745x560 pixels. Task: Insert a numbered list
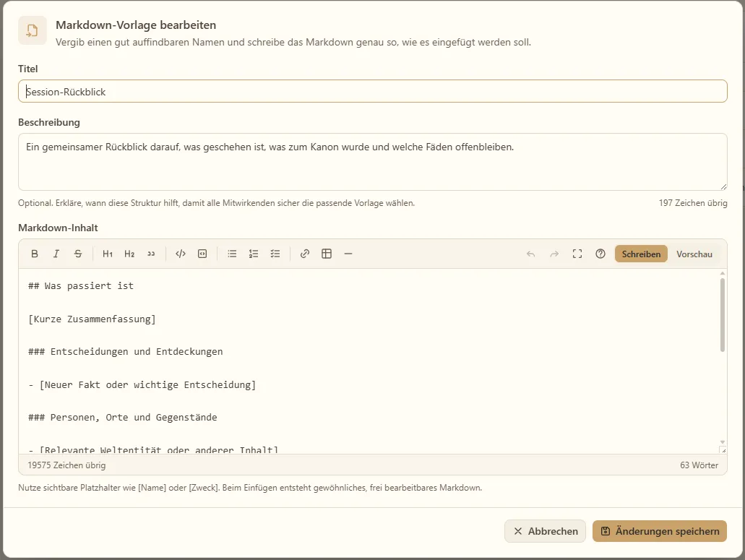click(254, 254)
